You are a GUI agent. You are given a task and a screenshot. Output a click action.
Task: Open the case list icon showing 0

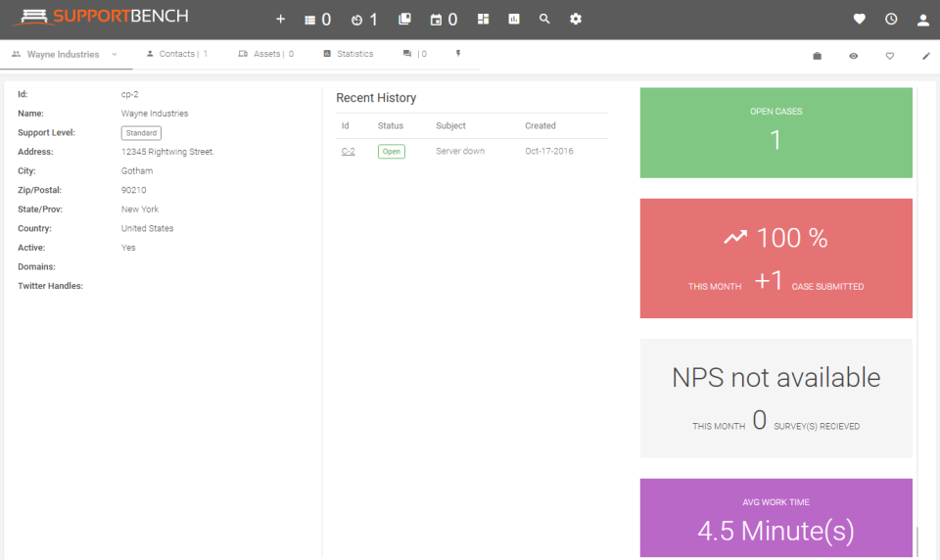click(317, 20)
